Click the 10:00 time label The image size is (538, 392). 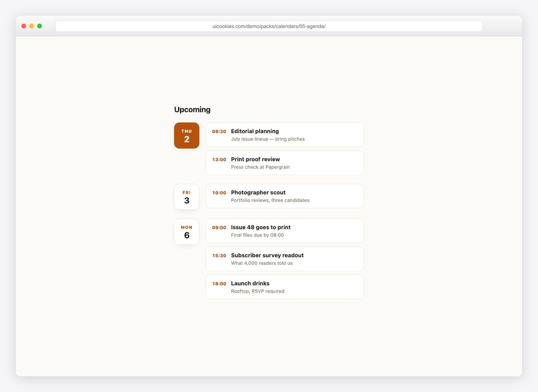(219, 193)
